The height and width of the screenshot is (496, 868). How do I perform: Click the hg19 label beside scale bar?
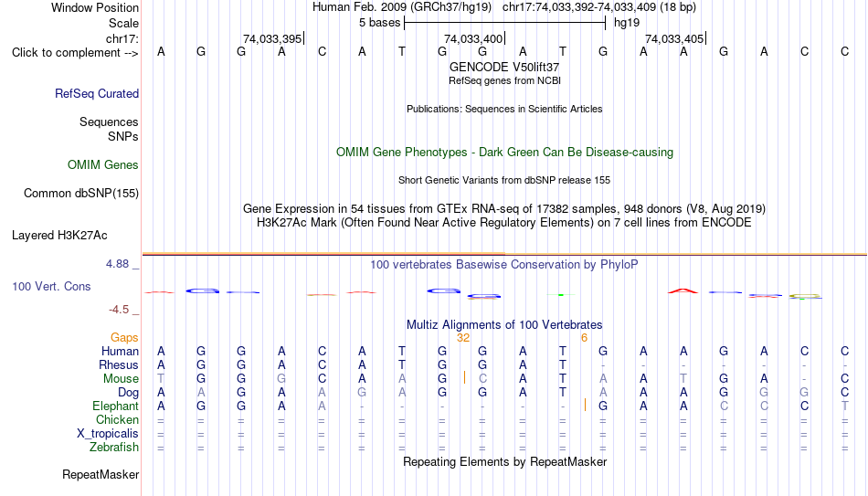pyautogui.click(x=627, y=23)
